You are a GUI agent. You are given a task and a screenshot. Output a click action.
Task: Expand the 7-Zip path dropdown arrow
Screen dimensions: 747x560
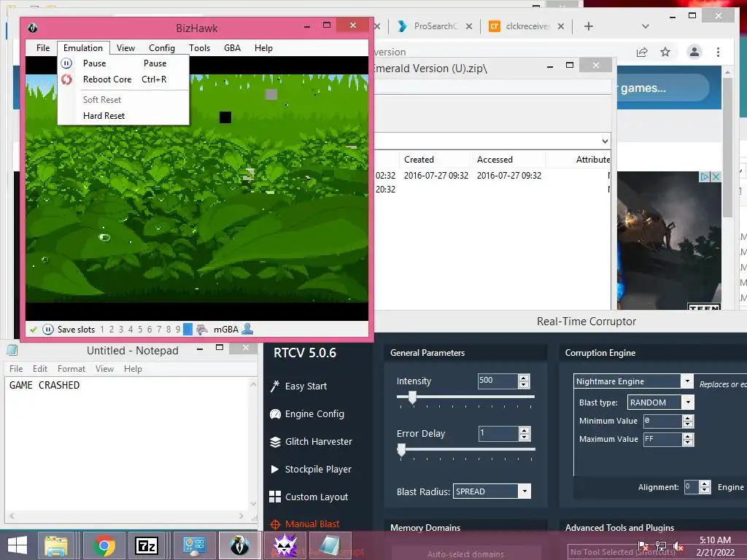(x=605, y=141)
